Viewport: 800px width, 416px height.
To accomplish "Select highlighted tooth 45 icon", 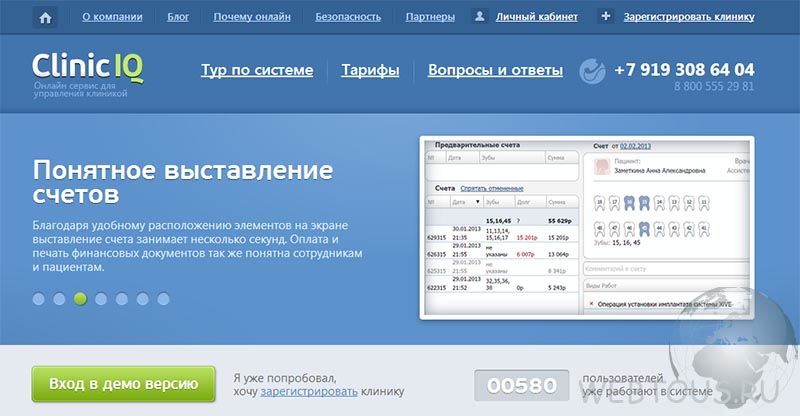I will [644, 229].
